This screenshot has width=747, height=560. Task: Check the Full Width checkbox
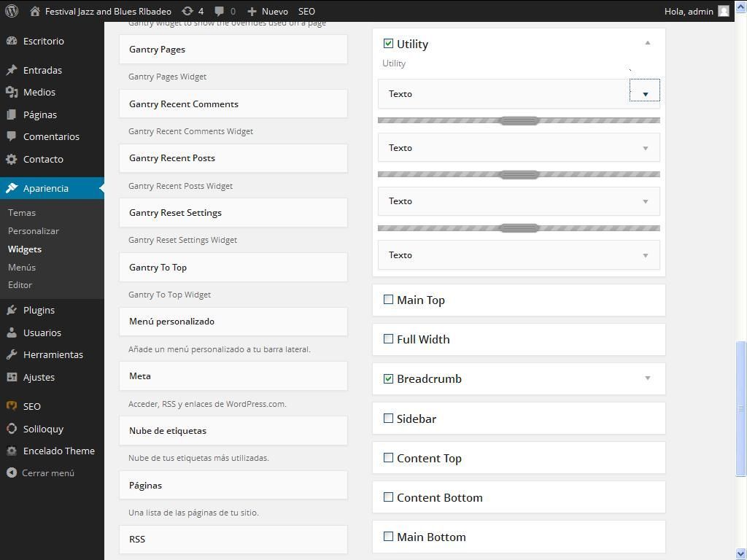(388, 339)
